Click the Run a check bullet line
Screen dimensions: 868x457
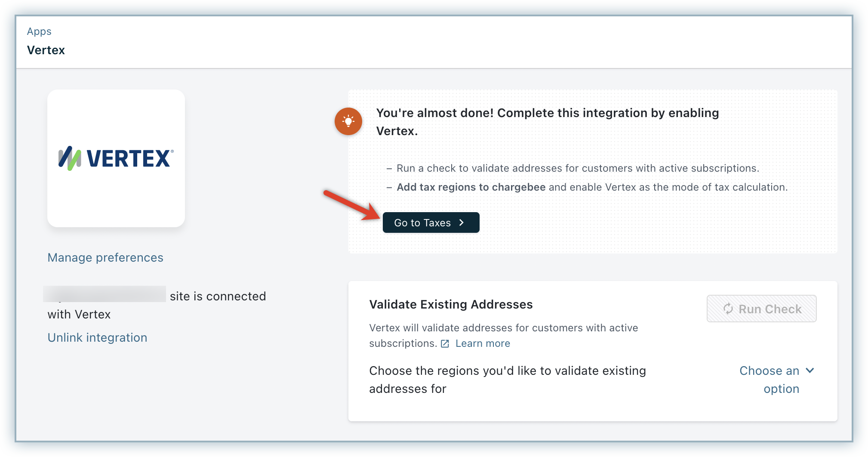point(578,168)
